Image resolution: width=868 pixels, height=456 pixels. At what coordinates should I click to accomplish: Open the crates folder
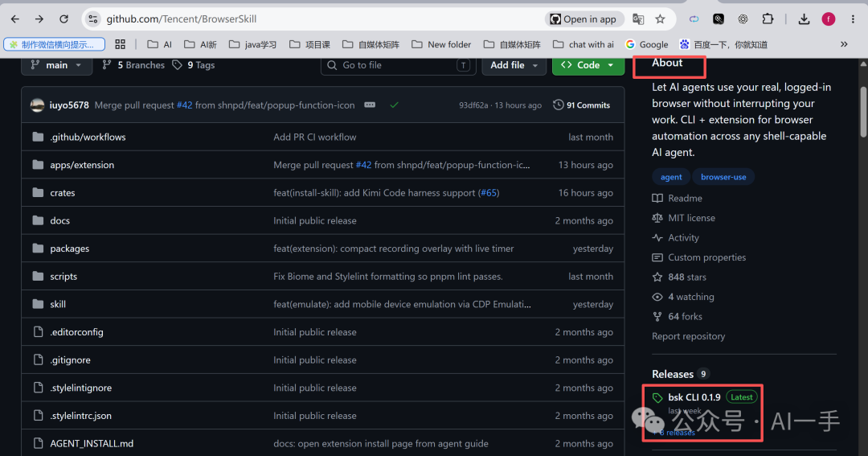click(x=62, y=193)
